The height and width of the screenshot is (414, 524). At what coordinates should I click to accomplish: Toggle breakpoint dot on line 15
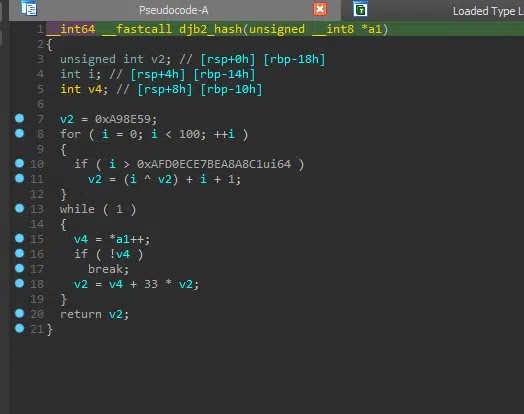[19, 238]
